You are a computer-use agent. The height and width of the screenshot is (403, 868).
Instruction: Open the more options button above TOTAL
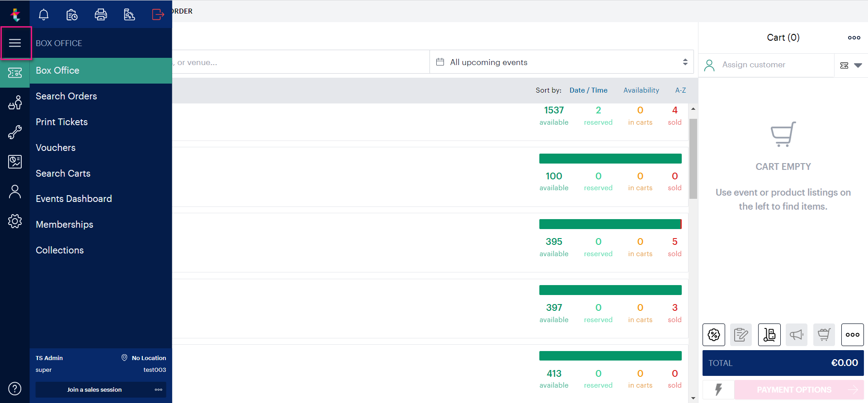[x=853, y=335]
